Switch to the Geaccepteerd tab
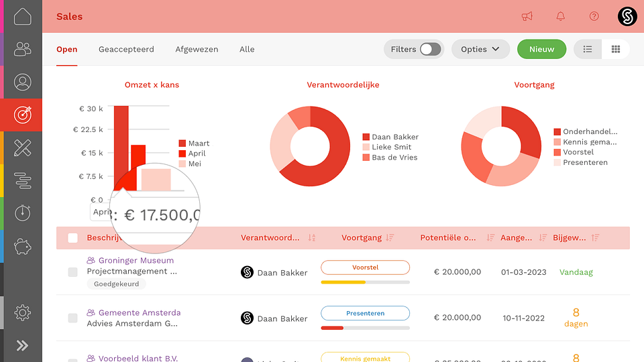This screenshot has height=362, width=644. tap(126, 49)
